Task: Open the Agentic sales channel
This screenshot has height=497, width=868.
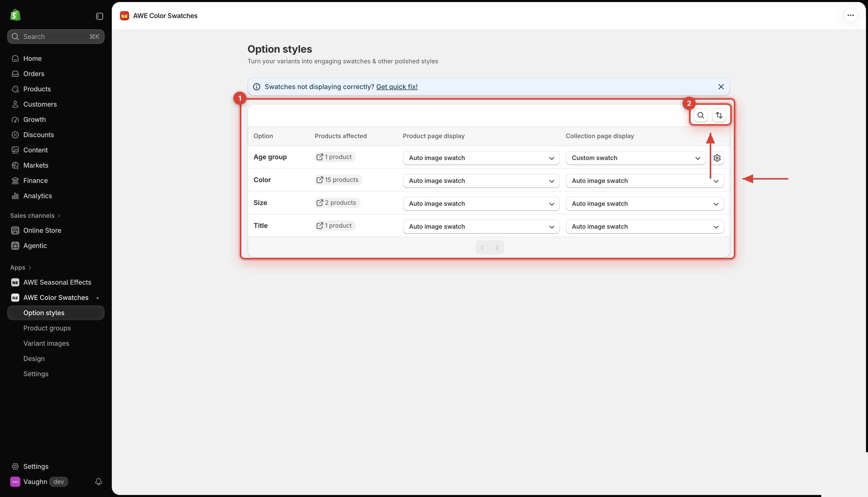Action: pyautogui.click(x=56, y=246)
